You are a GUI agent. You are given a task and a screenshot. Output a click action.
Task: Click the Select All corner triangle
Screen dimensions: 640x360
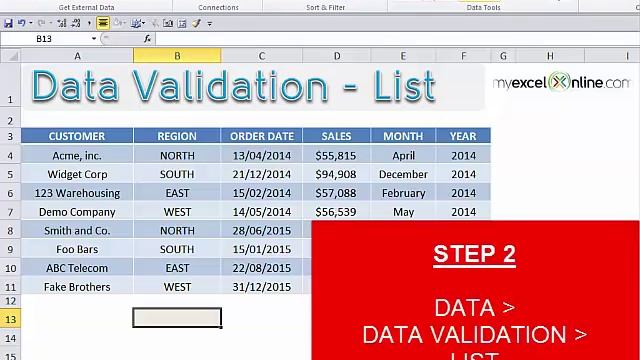(x=11, y=56)
